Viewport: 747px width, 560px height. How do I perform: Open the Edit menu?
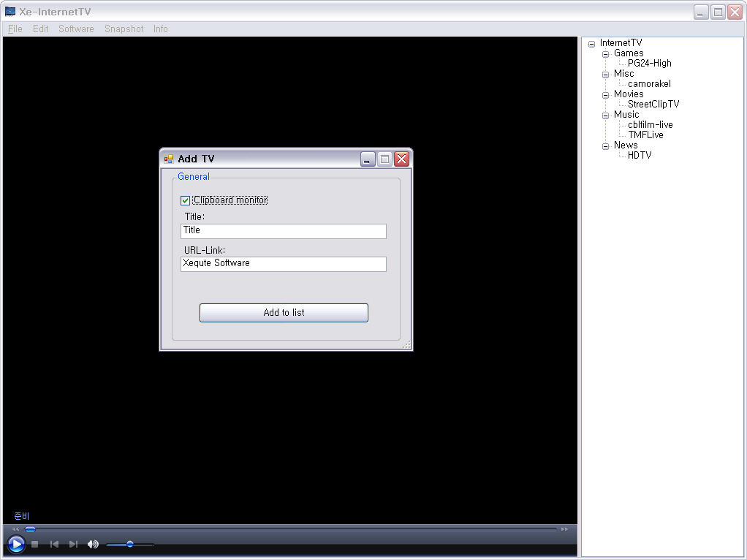[40, 29]
